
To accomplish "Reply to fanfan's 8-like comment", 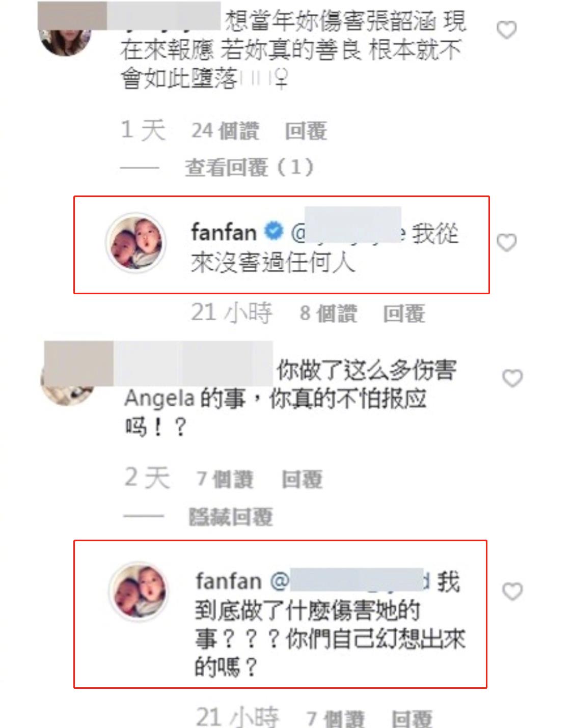I will [404, 313].
